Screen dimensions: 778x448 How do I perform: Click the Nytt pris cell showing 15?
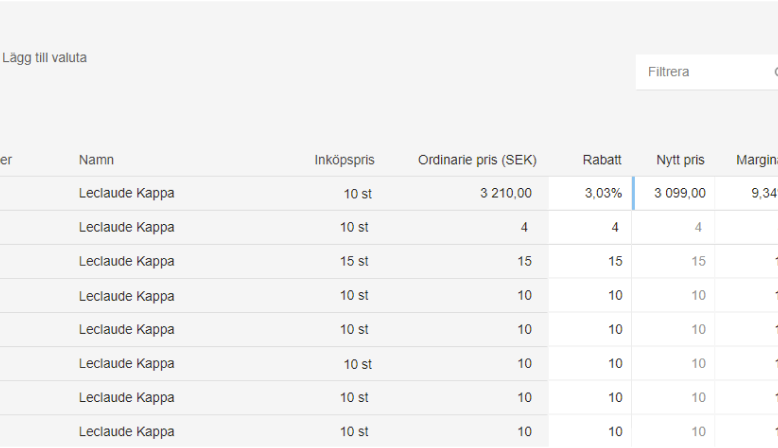[675, 262]
